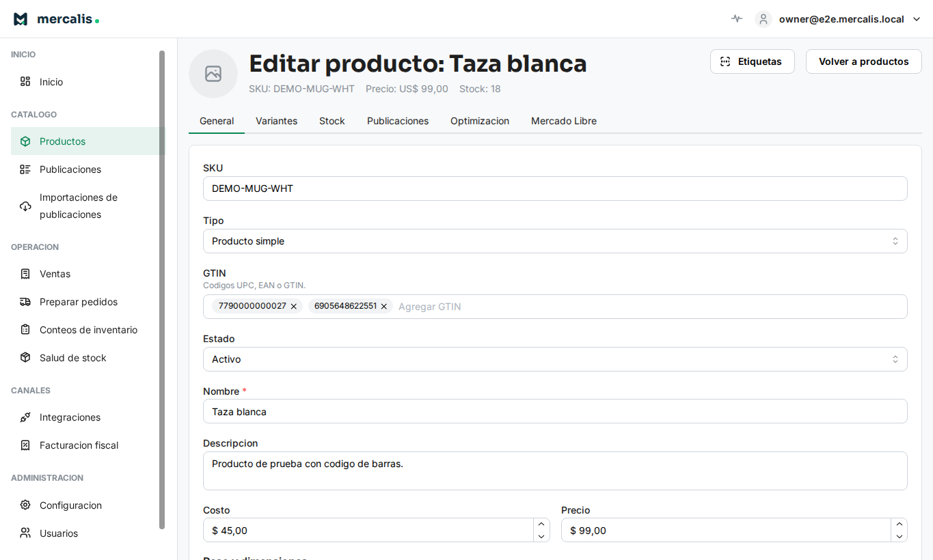Click the sidebar vertical scrollbar

click(x=162, y=290)
